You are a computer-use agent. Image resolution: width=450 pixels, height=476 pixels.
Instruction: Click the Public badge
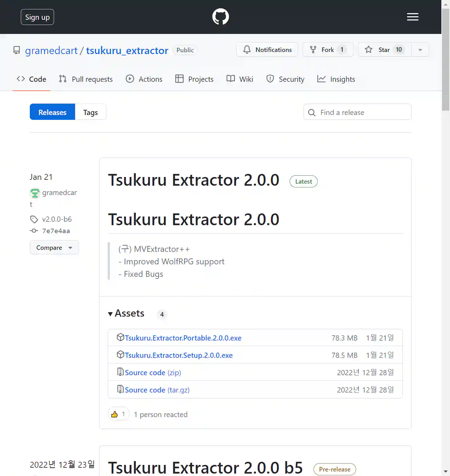tap(185, 50)
